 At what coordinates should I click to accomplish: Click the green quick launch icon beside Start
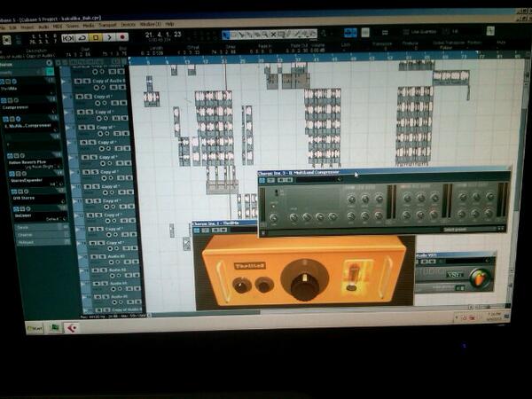(55, 328)
